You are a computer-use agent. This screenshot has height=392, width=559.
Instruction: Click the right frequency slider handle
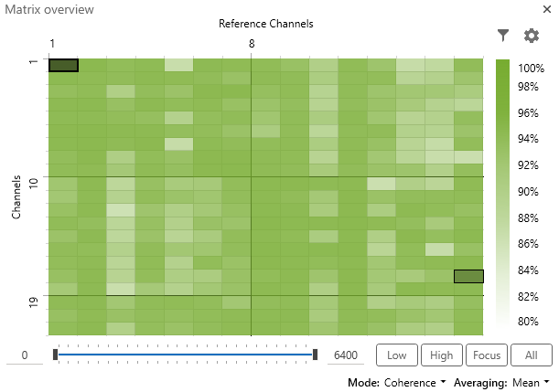coord(315,355)
